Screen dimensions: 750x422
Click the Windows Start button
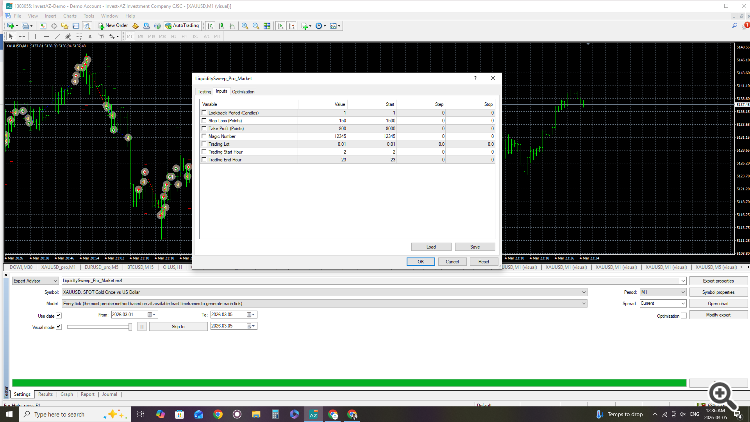9,414
